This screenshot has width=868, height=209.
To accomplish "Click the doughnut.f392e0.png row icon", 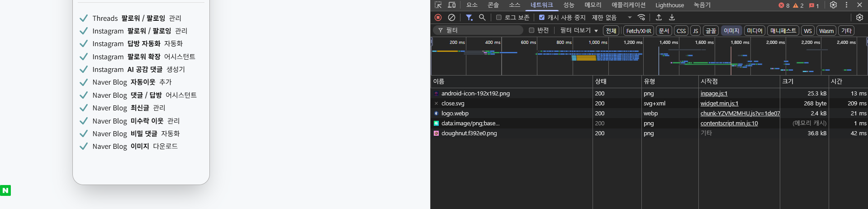I will [x=436, y=133].
